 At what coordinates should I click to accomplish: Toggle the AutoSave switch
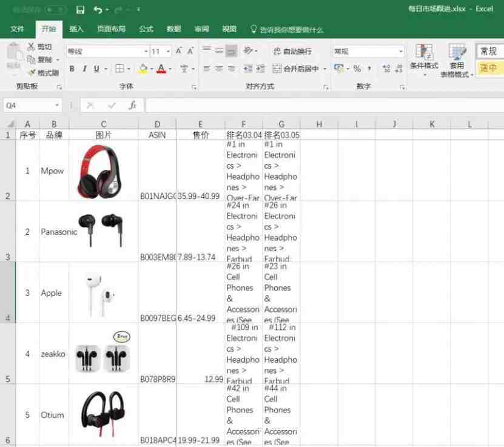[55, 10]
